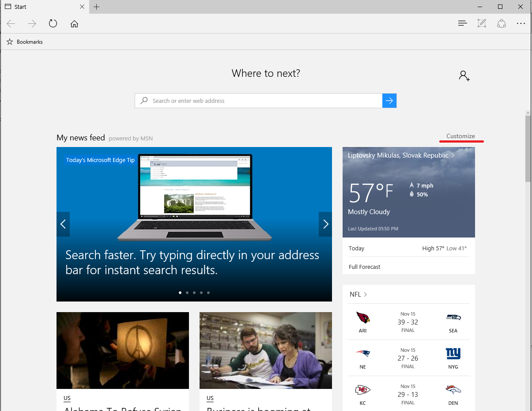Open the More actions ellipsis menu
Image resolution: width=532 pixels, height=411 pixels.
[521, 23]
